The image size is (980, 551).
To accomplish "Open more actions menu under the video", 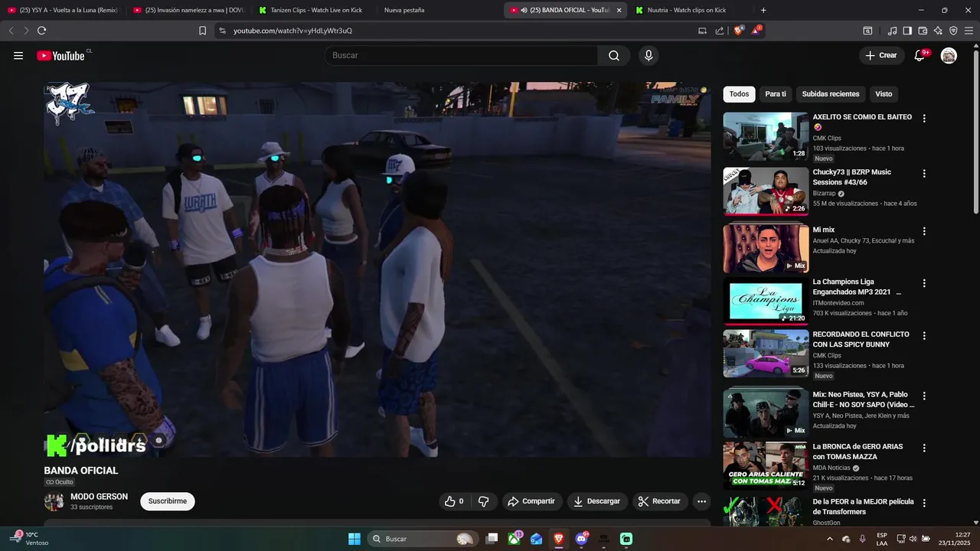I will [701, 501].
